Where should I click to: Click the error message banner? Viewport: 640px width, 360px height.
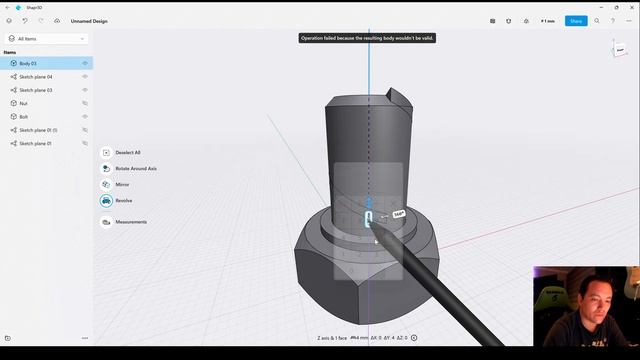click(367, 38)
